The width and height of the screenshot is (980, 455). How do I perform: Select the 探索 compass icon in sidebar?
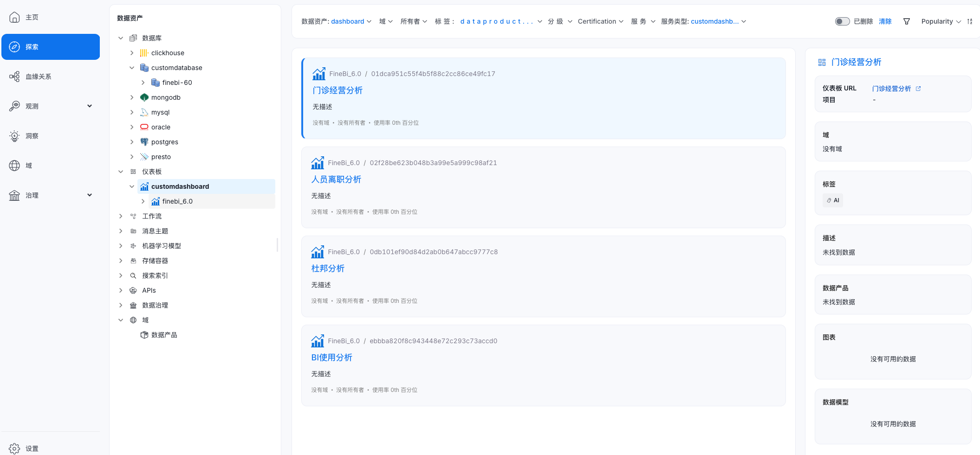(14, 46)
